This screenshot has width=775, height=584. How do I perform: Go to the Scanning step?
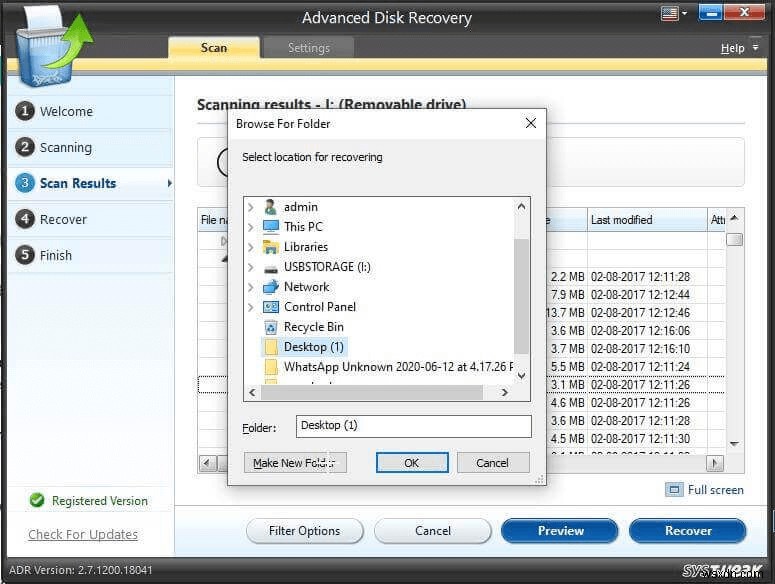click(90, 147)
